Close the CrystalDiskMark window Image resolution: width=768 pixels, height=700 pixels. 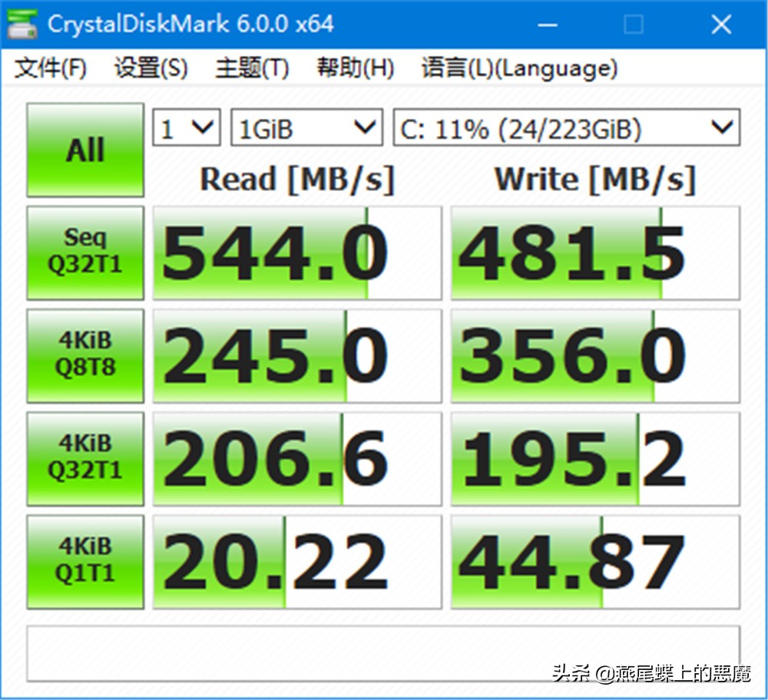[x=721, y=24]
